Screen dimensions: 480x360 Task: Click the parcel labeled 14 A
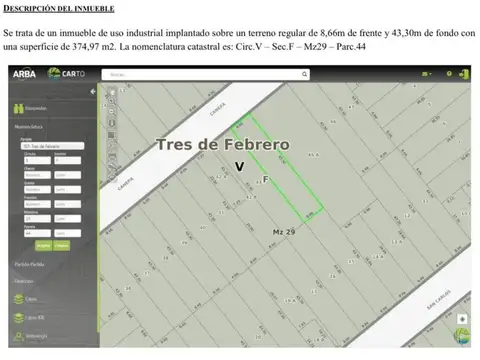click(x=378, y=257)
